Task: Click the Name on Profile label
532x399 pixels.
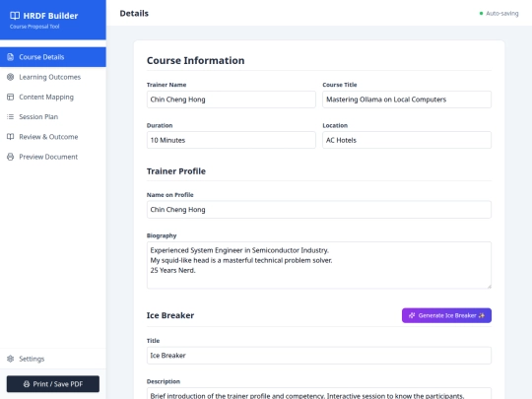Action: click(x=170, y=195)
